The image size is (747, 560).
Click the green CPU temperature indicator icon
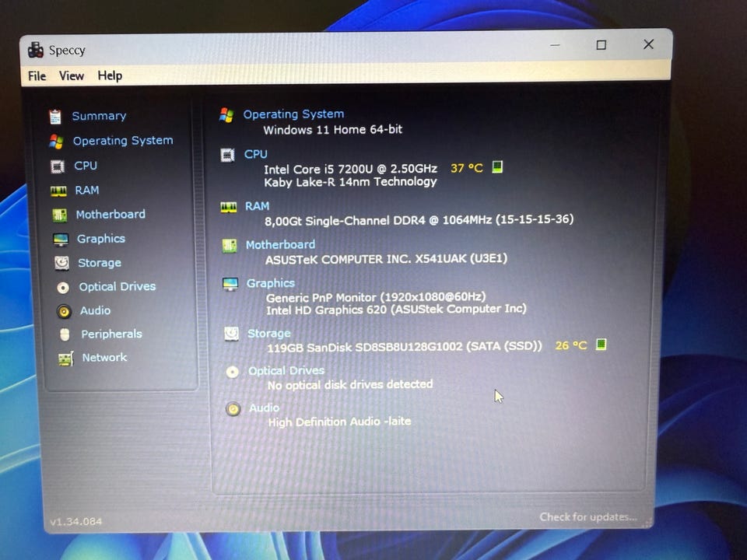click(497, 166)
